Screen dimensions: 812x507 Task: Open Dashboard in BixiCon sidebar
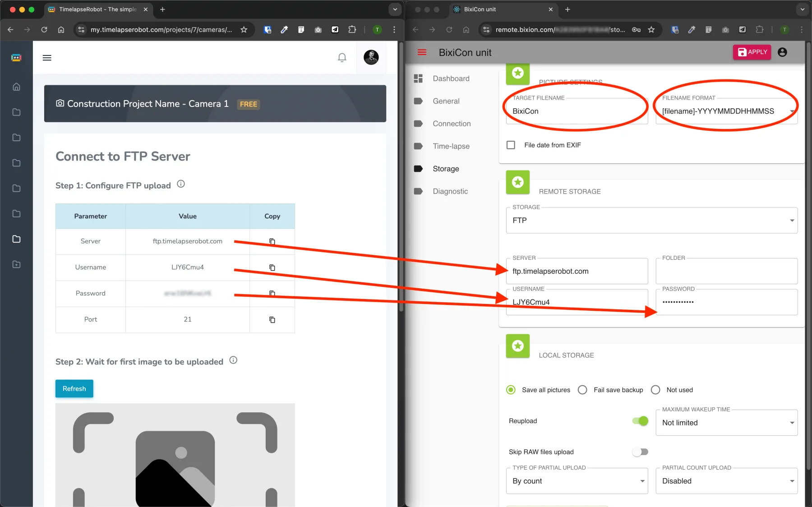point(451,78)
